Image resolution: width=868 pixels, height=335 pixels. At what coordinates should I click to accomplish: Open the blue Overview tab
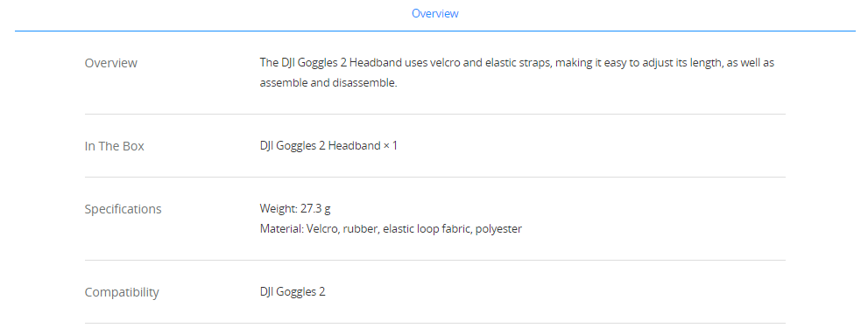click(434, 13)
